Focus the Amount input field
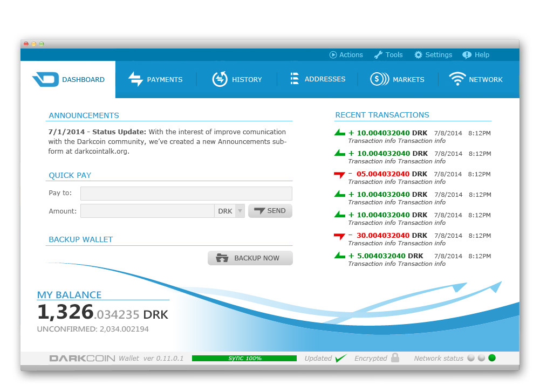 pos(147,211)
